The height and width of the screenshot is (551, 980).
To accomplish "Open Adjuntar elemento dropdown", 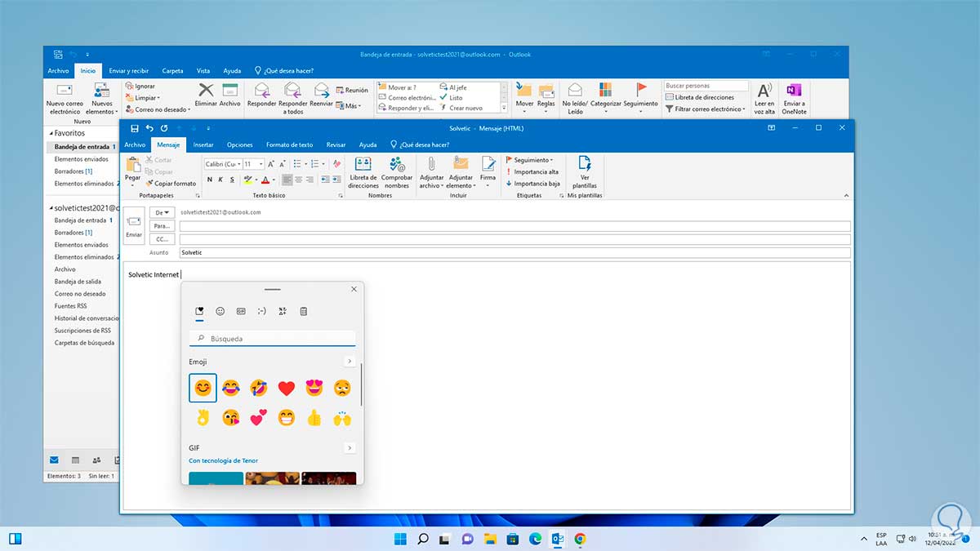I will click(461, 172).
